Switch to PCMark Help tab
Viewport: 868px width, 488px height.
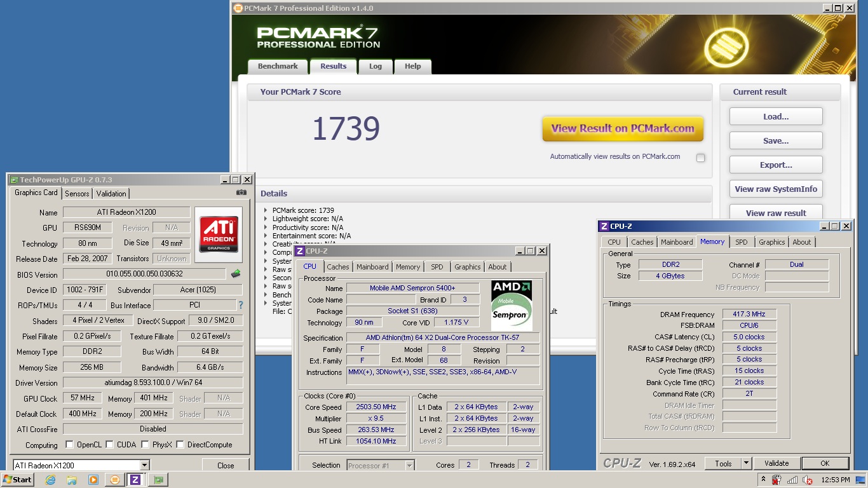[x=413, y=66]
